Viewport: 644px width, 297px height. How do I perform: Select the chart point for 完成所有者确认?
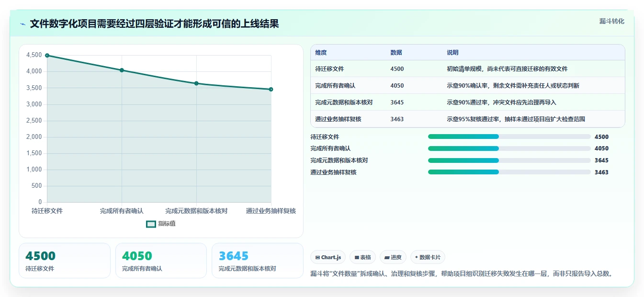[122, 70]
